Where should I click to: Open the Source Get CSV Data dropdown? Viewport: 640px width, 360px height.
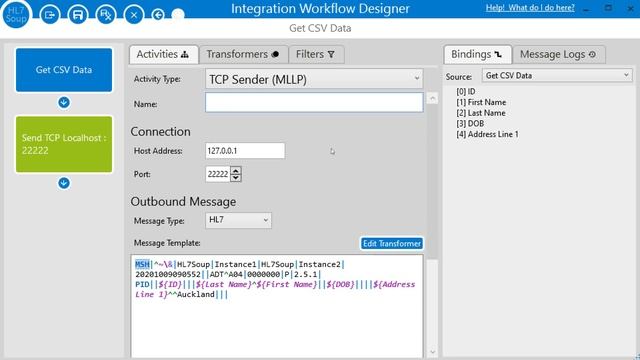[557, 76]
